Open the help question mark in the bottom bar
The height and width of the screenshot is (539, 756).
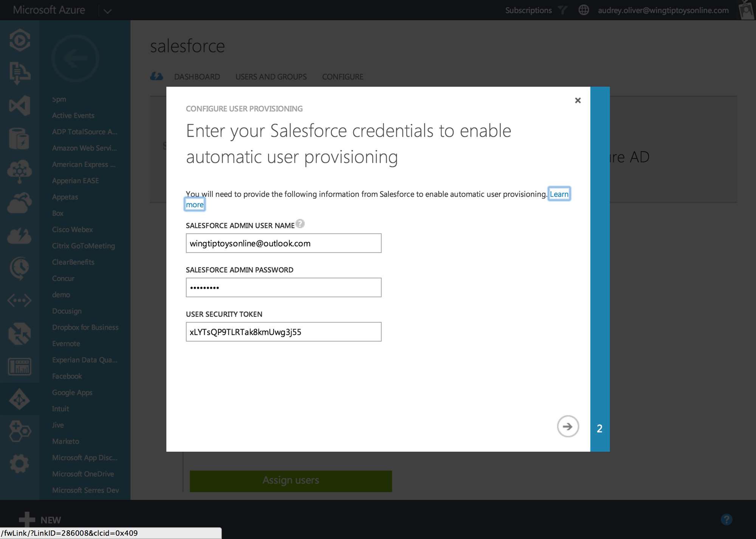coord(726,519)
